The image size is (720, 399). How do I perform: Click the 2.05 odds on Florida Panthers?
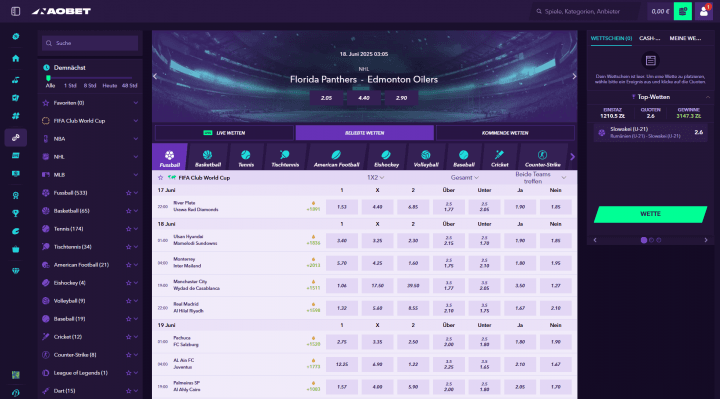click(326, 98)
